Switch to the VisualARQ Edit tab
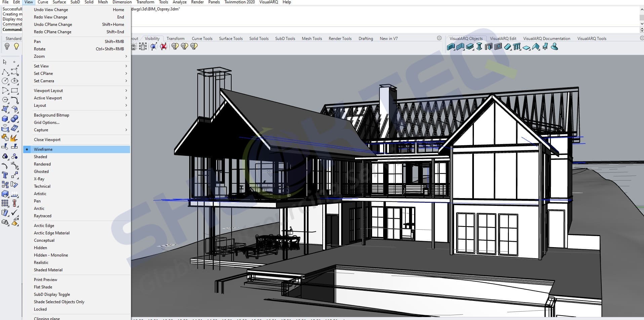644x320 pixels. point(503,39)
